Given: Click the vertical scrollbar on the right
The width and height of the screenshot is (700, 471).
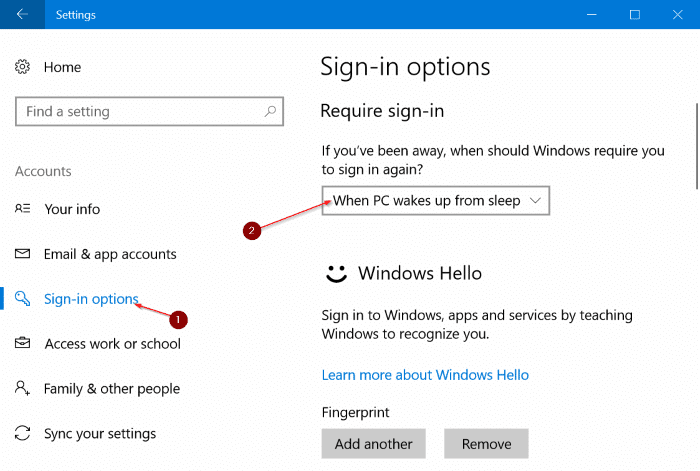Looking at the screenshot, I should [x=696, y=146].
